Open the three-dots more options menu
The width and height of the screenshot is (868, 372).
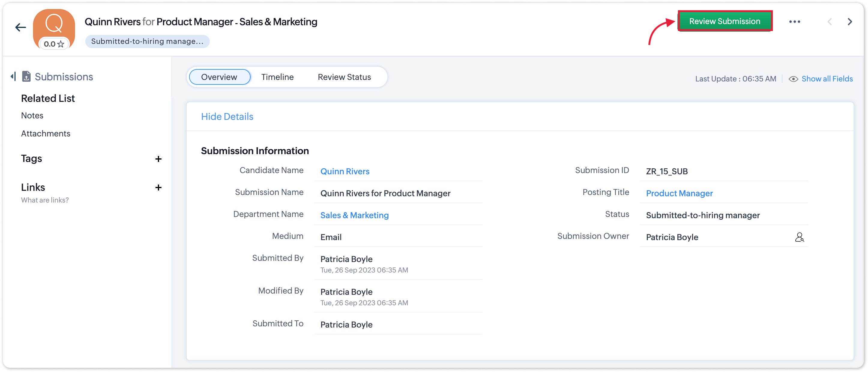pos(794,22)
